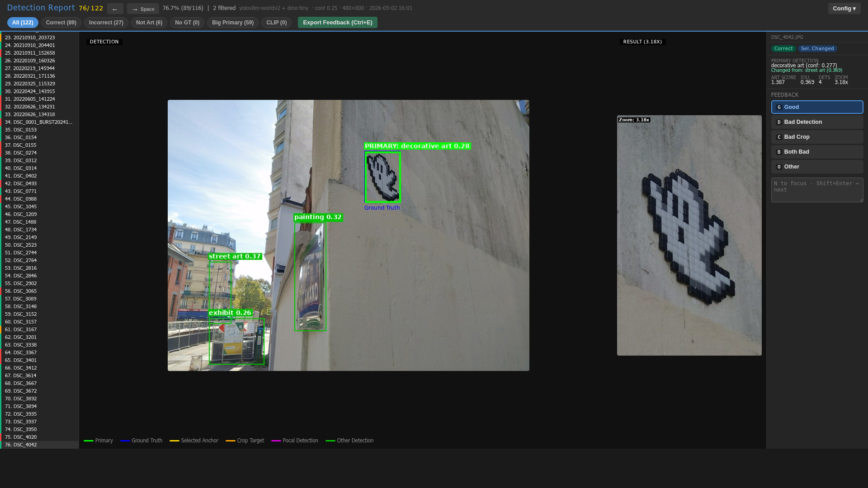Click the previous item left arrow button
Viewport: 868px width, 488px height.
pyautogui.click(x=115, y=9)
